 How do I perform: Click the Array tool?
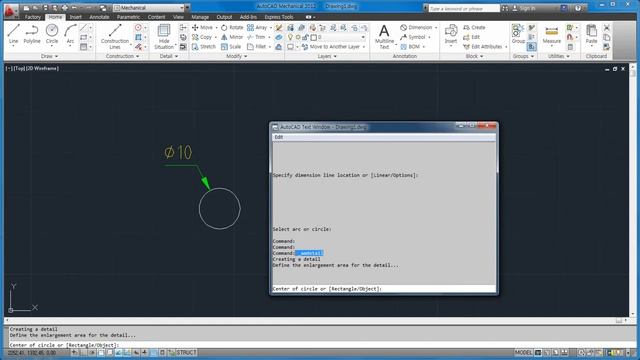(257, 27)
